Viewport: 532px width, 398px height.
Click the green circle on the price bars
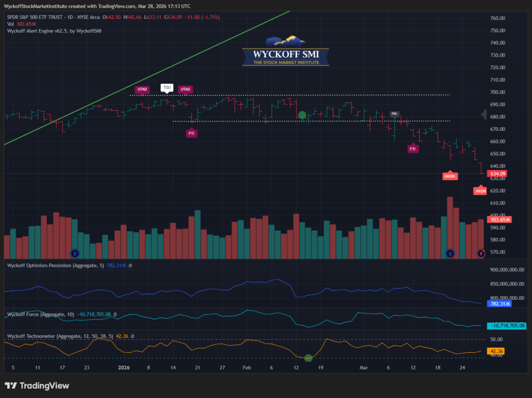click(x=302, y=115)
